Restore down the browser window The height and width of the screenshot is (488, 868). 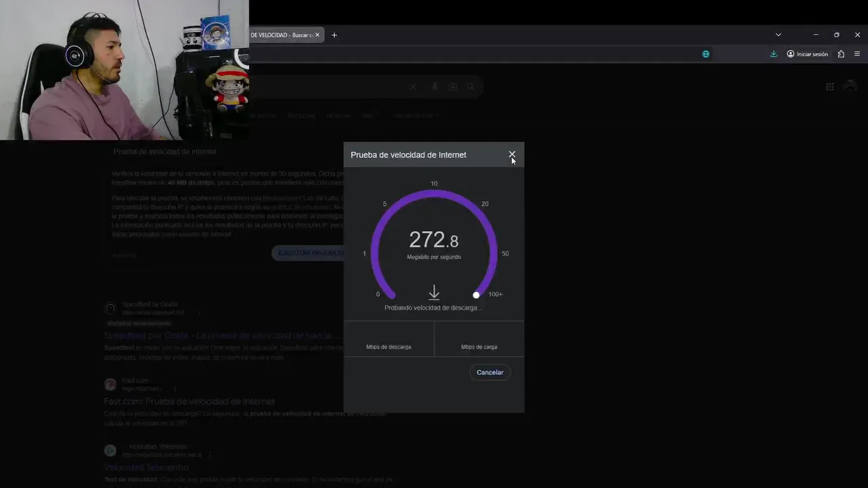[837, 35]
